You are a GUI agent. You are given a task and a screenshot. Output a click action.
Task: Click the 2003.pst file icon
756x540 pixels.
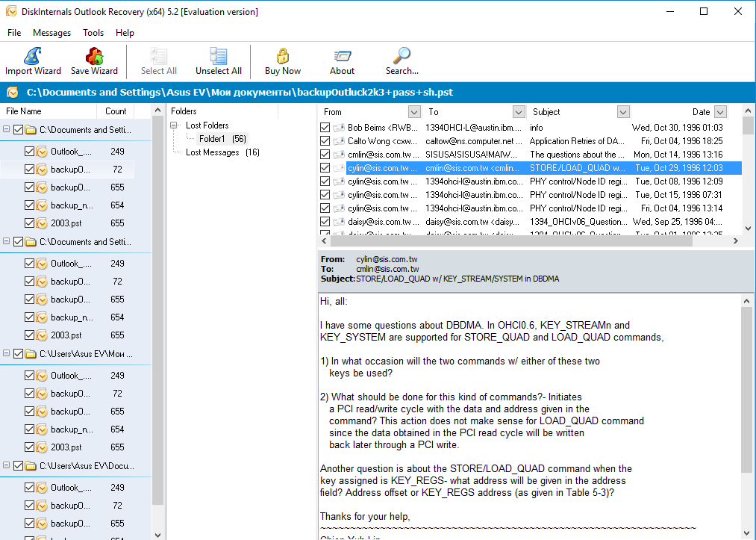click(43, 223)
